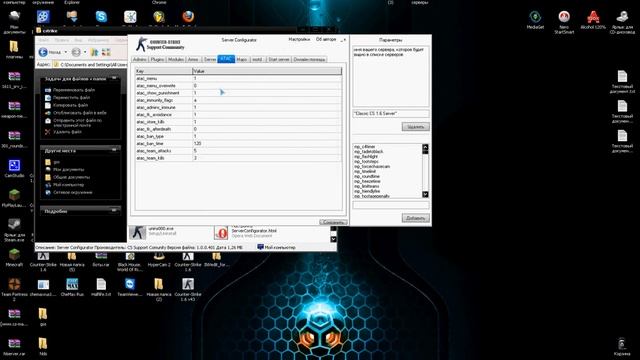The image size is (640, 360).
Task: Select Counter-Strike 1.6 v43 desktop icon
Action: (x=188, y=289)
